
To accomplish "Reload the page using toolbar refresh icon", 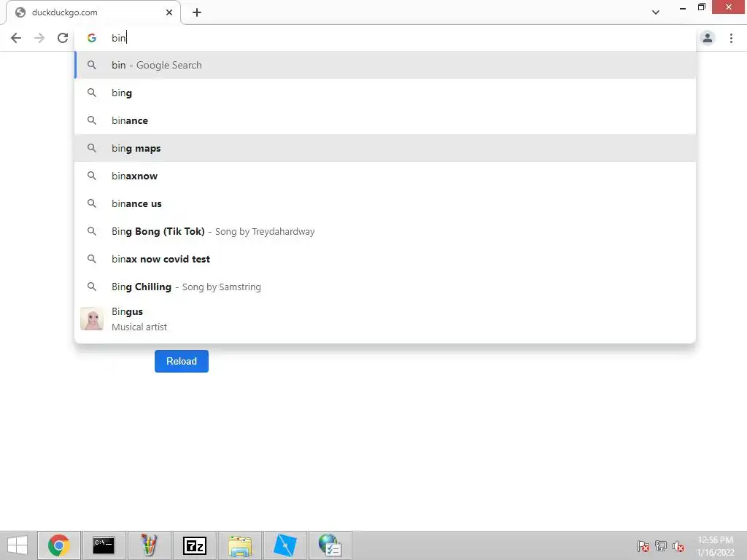I will click(63, 38).
